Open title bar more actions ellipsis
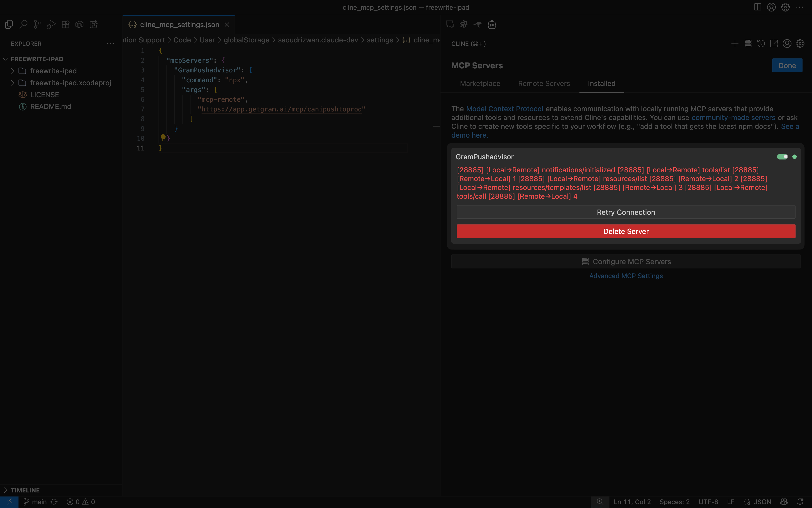The height and width of the screenshot is (508, 812). [800, 7]
